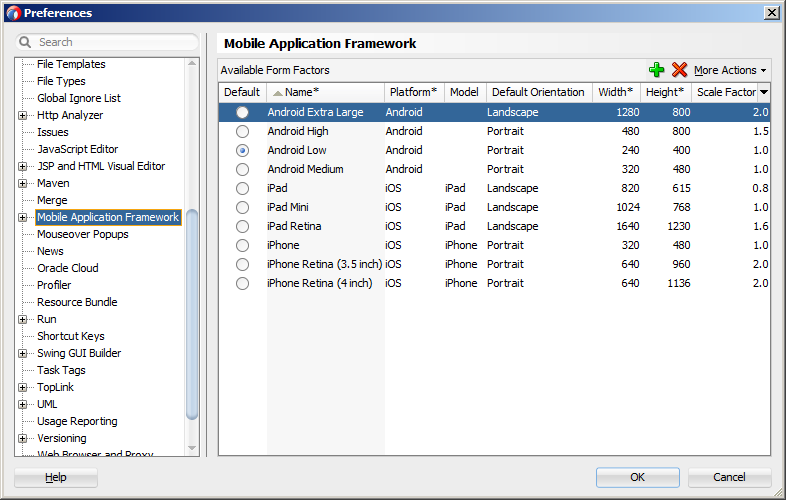Click the preferences Search field
786x500 pixels.
(107, 42)
